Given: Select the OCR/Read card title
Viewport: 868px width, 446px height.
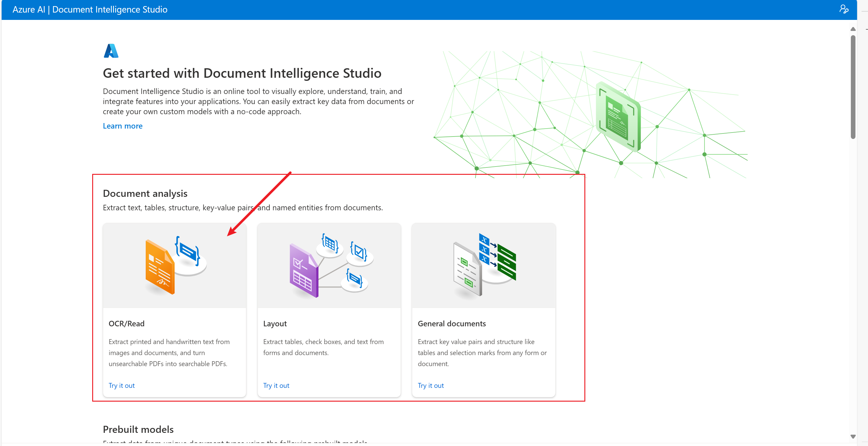Looking at the screenshot, I should (126, 323).
